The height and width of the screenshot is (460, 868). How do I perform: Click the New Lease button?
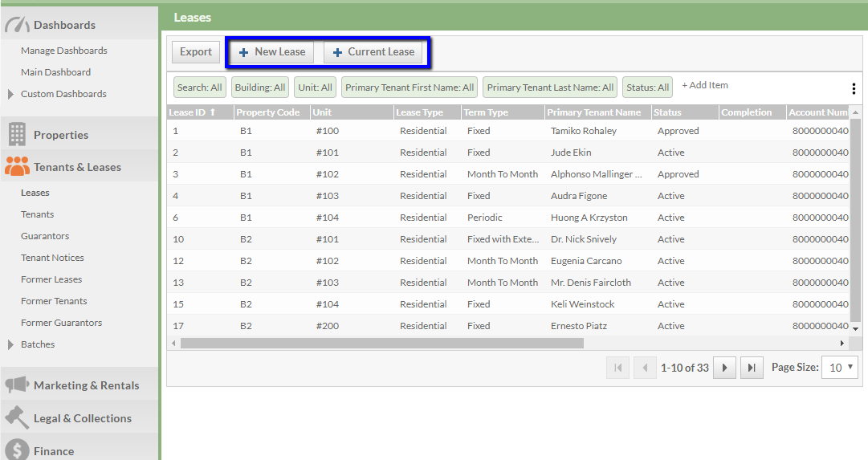272,52
